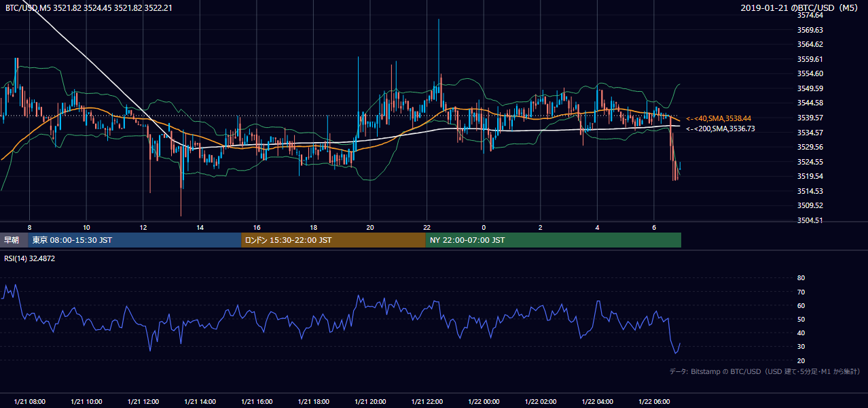
Task: Click the 3559.61 price axis label
Action: [x=810, y=59]
